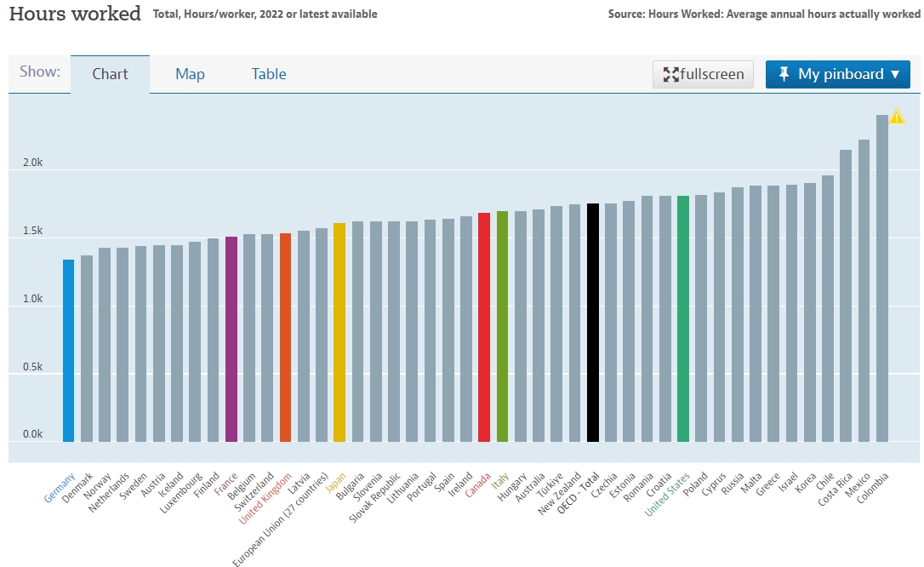Click the fullscreen button
The height and width of the screenshot is (567, 924).
point(703,74)
